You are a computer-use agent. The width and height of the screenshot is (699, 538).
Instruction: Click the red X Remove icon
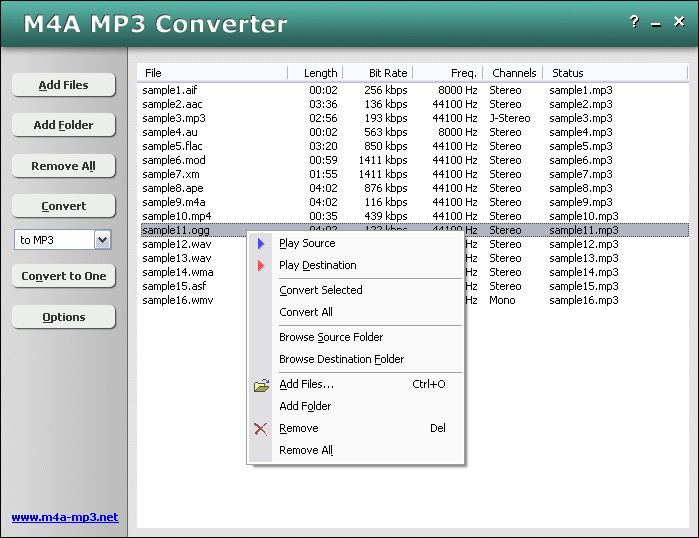(261, 428)
